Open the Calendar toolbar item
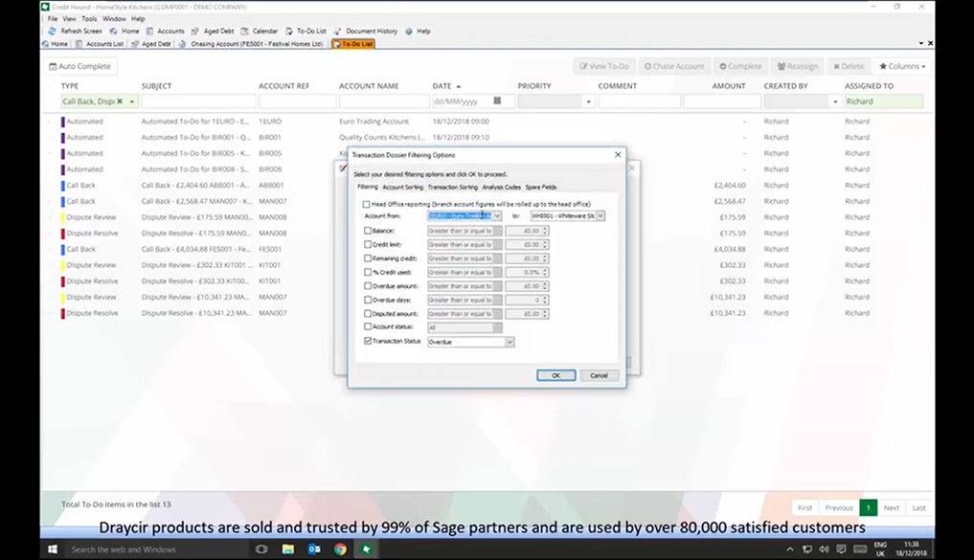The height and width of the screenshot is (560, 974). [259, 31]
